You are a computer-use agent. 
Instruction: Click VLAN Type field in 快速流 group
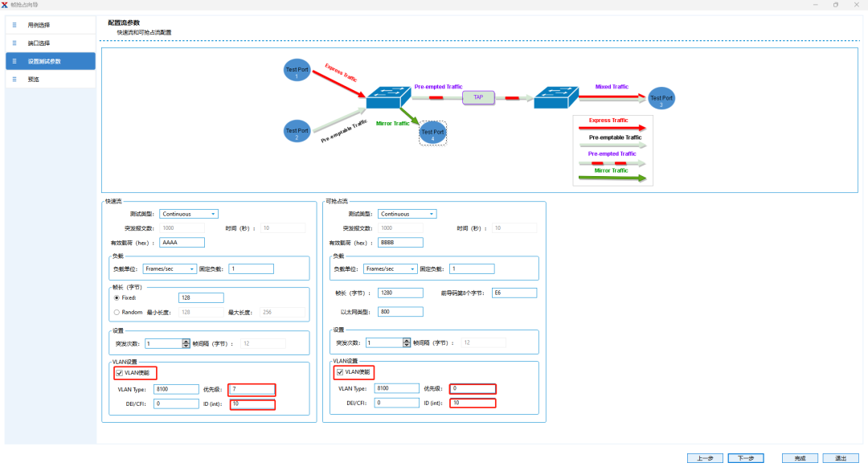[176, 390]
